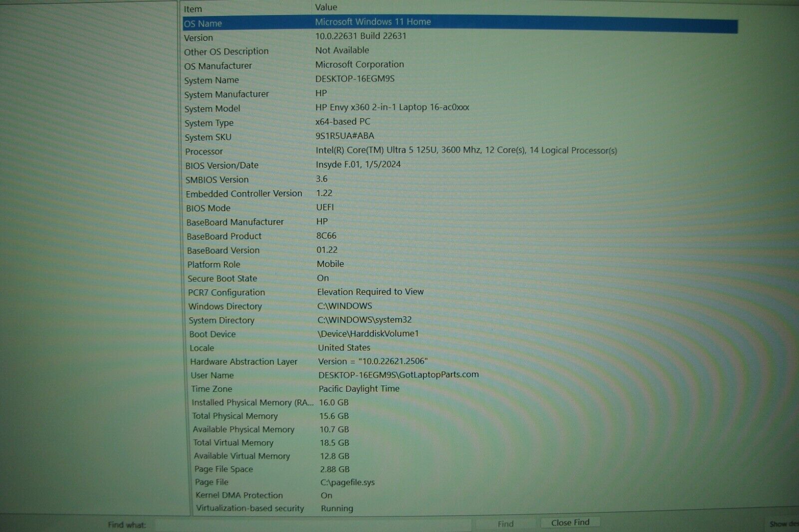Select the Mobile value
The image size is (799, 532).
click(x=331, y=264)
